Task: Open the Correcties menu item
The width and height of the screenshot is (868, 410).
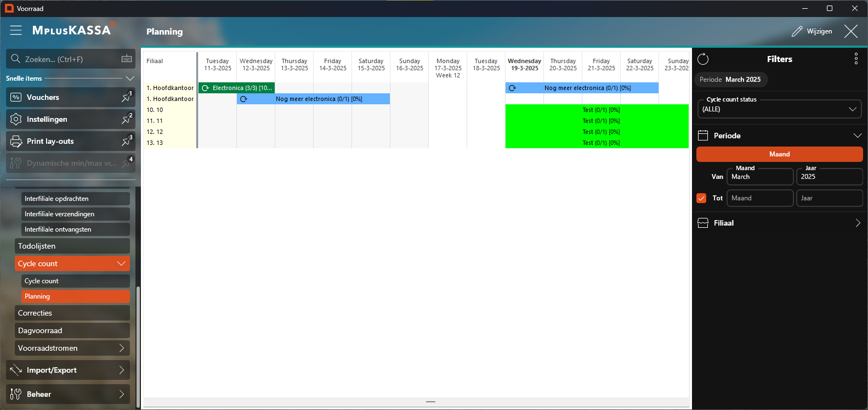Action: 72,313
